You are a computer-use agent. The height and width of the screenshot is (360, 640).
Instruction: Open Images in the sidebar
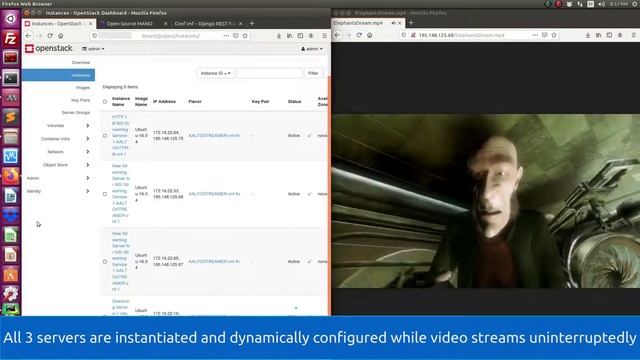(82, 87)
